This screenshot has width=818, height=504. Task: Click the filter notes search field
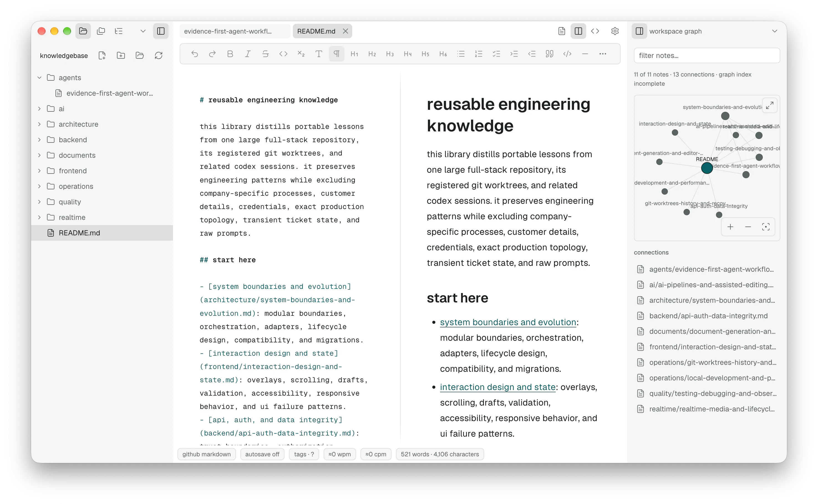click(x=707, y=55)
